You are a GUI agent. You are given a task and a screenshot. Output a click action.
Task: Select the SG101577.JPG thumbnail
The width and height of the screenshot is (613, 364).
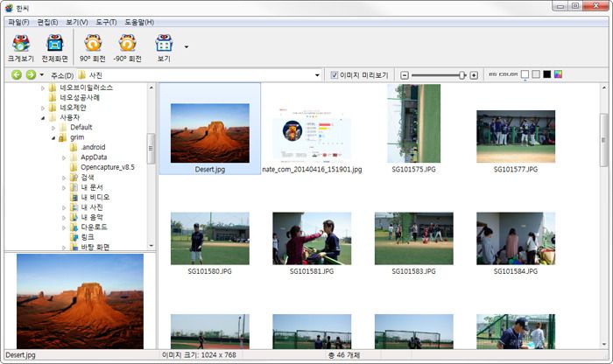(516, 136)
